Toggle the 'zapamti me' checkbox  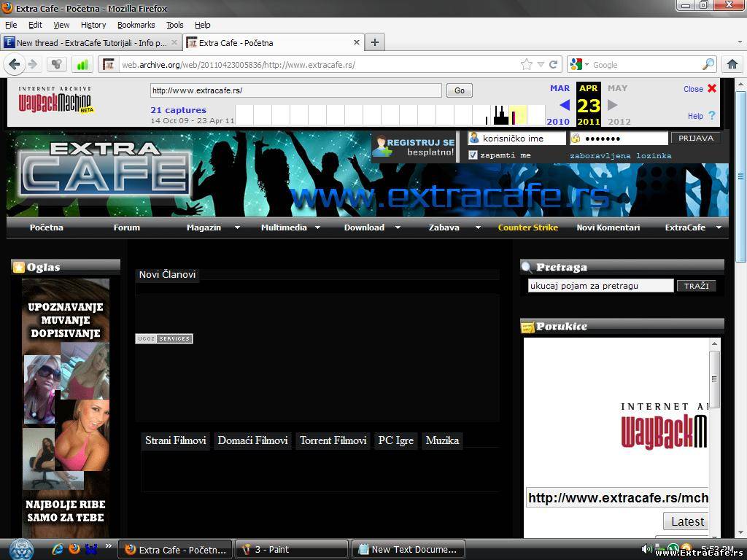[473, 155]
